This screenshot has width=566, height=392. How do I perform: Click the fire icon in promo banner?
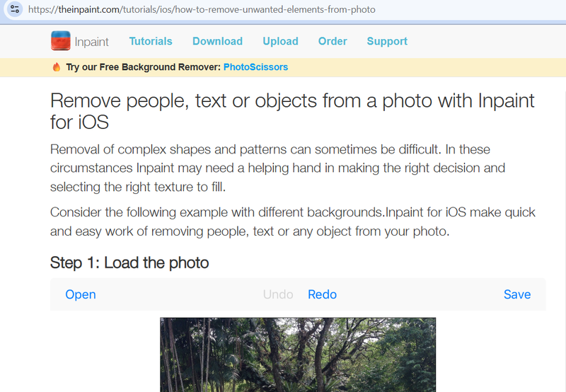(x=57, y=67)
